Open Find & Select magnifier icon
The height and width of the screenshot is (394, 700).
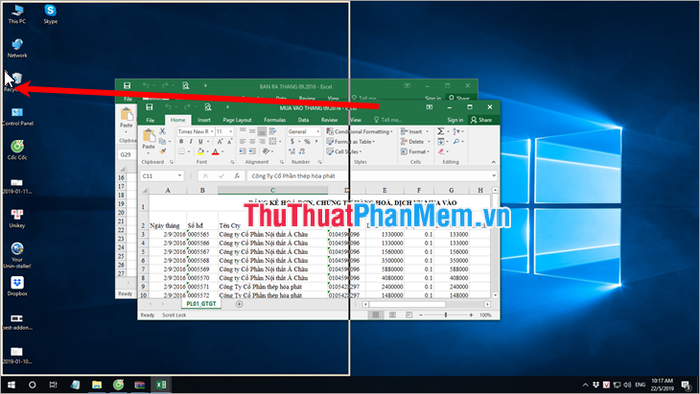pos(456,141)
